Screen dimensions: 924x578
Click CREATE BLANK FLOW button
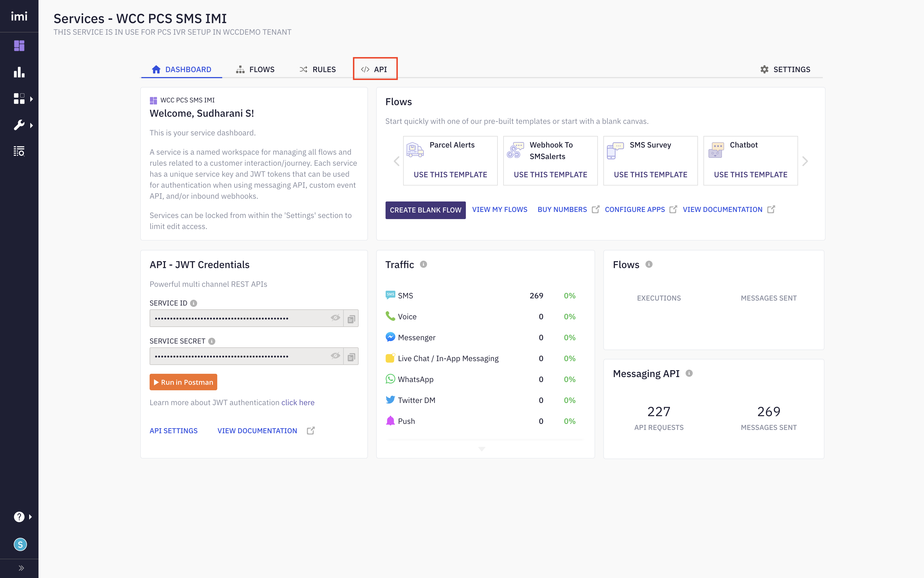425,210
